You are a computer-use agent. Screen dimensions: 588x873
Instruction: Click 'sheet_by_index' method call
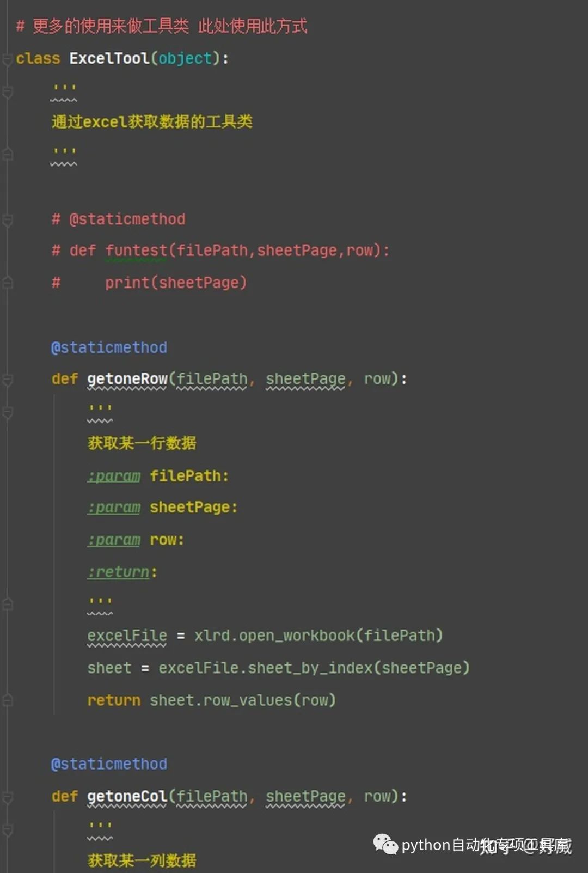tap(310, 668)
